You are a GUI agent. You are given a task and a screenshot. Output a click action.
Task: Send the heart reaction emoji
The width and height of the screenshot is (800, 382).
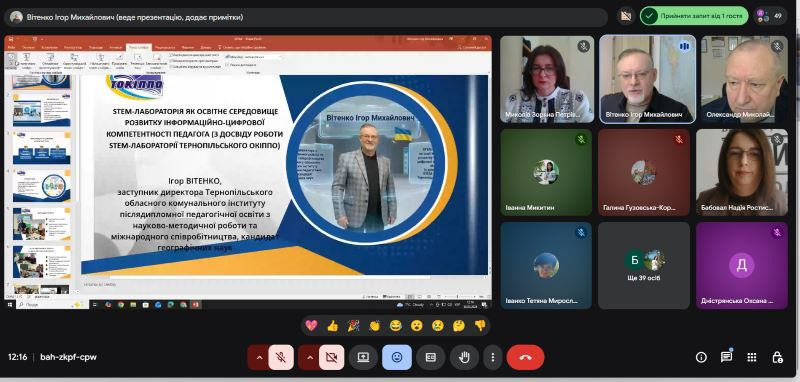pyautogui.click(x=311, y=325)
